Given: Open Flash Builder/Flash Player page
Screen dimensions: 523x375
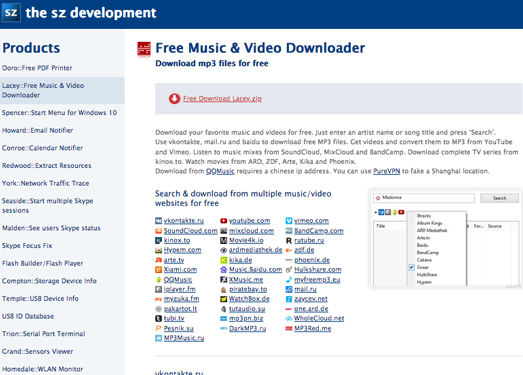Looking at the screenshot, I should click(x=42, y=264).
